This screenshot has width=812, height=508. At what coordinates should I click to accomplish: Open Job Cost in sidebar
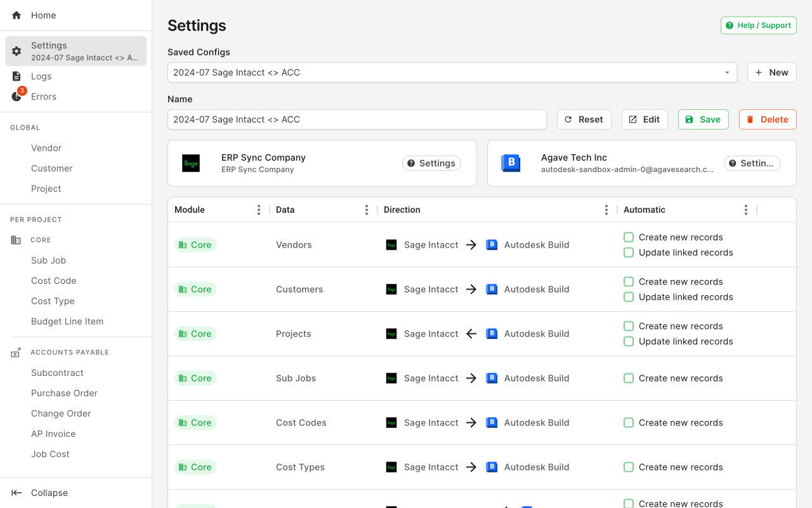pyautogui.click(x=50, y=454)
